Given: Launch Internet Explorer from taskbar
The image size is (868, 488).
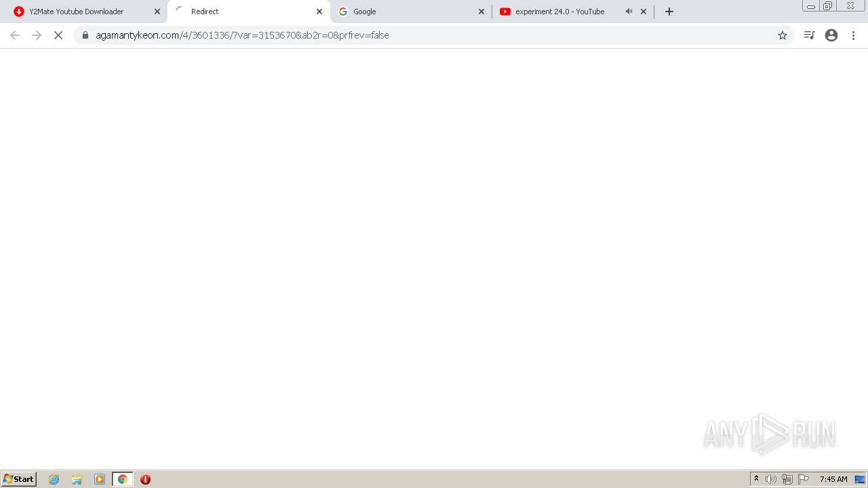Looking at the screenshot, I should [x=54, y=479].
